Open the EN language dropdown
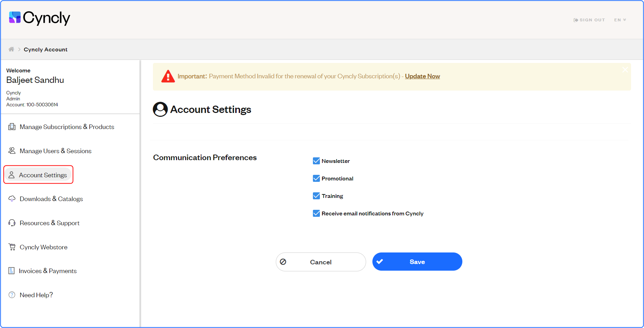The image size is (644, 328). click(620, 20)
